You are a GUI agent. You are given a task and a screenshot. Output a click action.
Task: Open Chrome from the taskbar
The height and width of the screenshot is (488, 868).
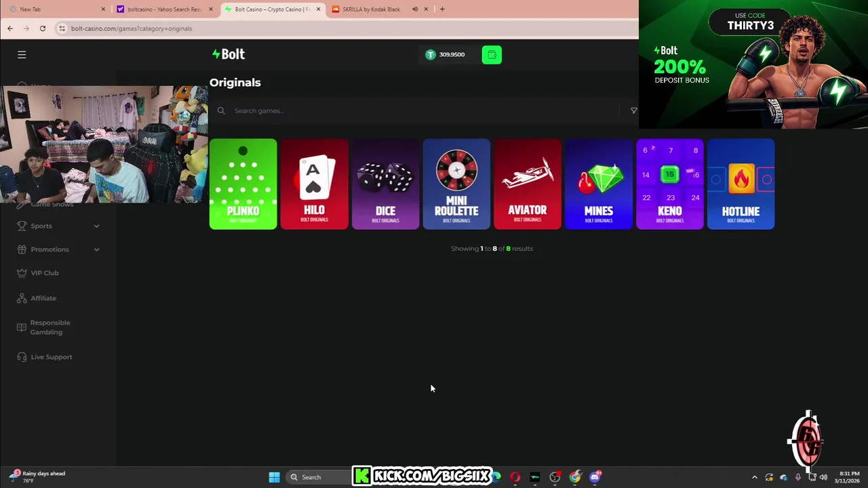575,477
